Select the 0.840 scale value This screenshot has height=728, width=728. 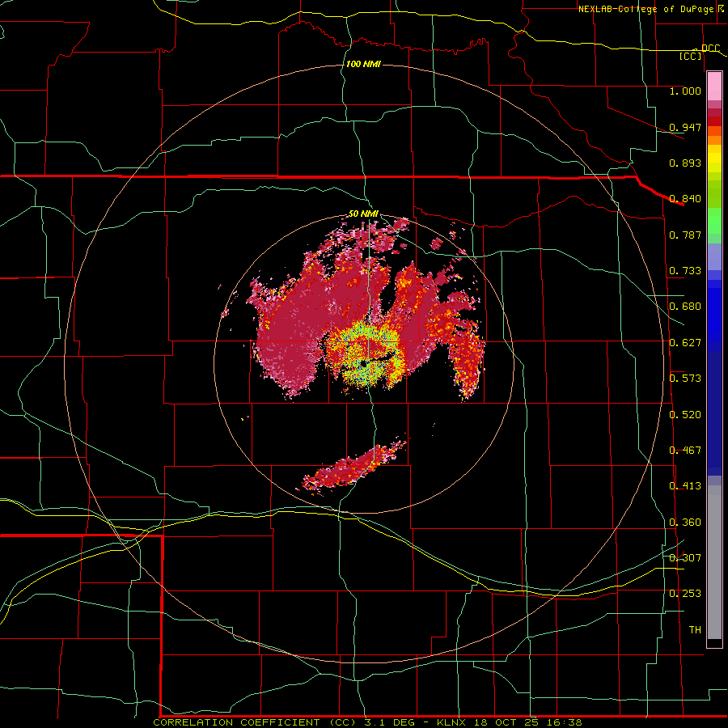point(685,199)
